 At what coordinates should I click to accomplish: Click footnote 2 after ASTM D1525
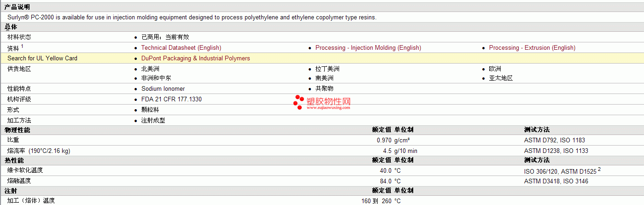[599, 169]
